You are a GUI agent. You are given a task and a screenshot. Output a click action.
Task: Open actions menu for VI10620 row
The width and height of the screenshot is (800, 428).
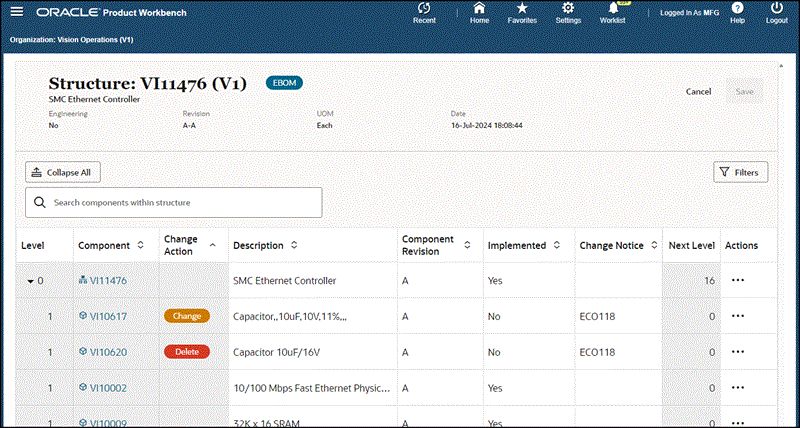738,351
